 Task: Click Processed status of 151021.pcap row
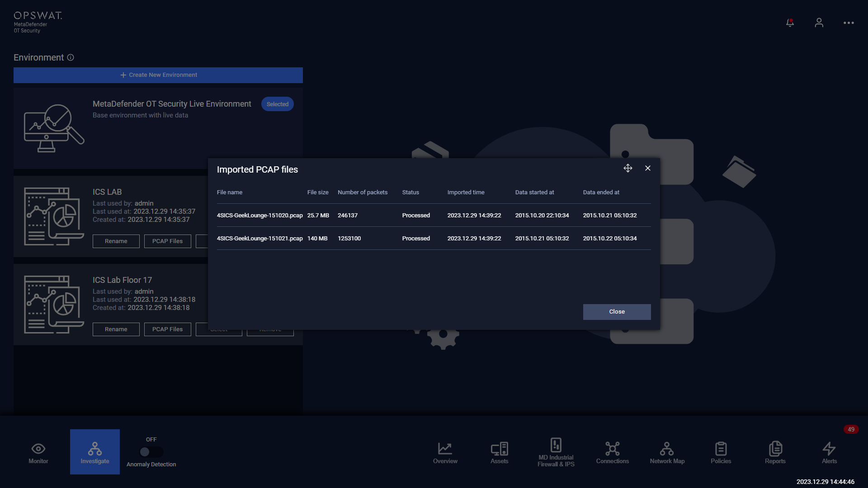click(416, 239)
